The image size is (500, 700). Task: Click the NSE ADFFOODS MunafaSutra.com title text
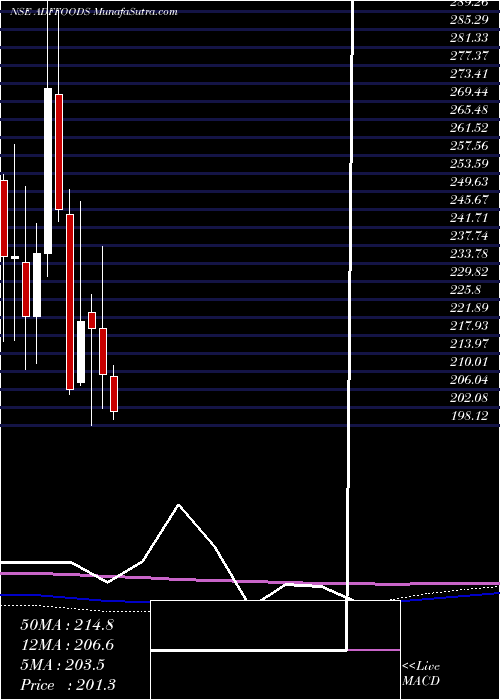point(94,12)
